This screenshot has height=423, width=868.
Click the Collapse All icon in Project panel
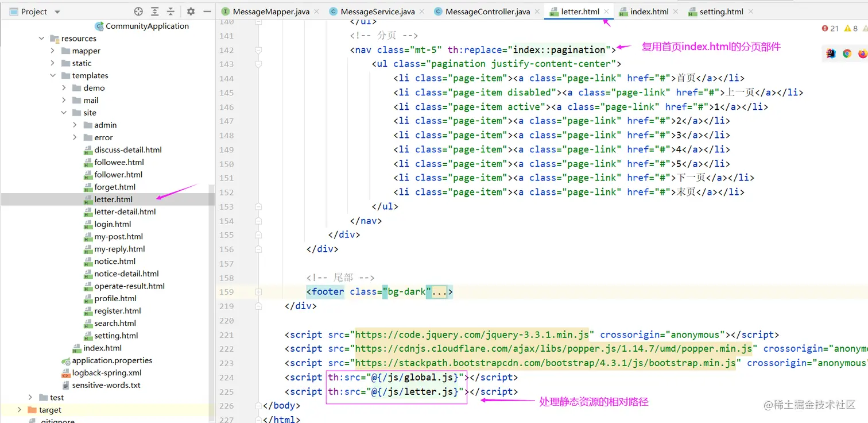170,11
